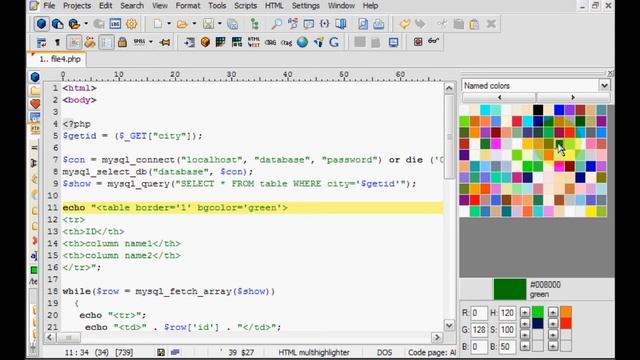Click the H hue field showing 120
This screenshot has height=360, width=640.
pyautogui.click(x=507, y=313)
